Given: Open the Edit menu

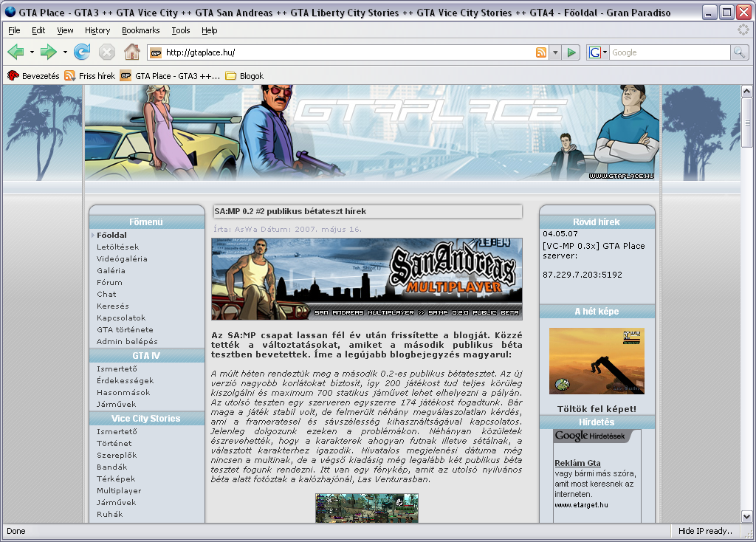Looking at the screenshot, I should [38, 30].
